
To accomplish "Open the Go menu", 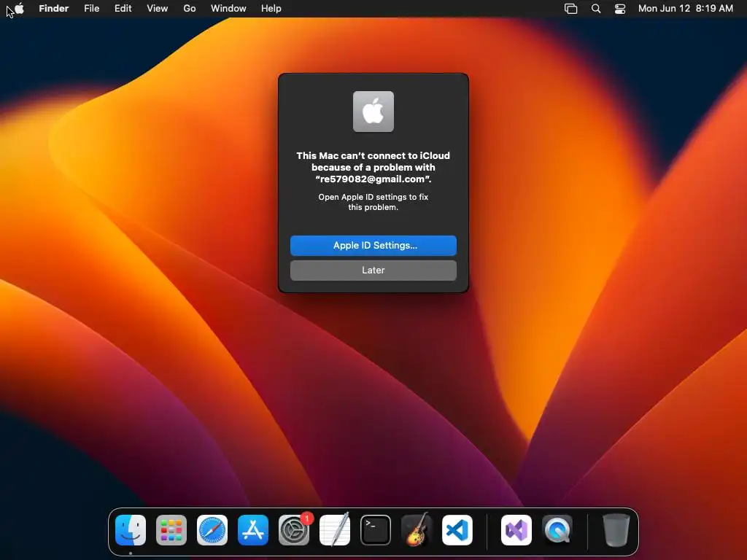I will [x=190, y=8].
